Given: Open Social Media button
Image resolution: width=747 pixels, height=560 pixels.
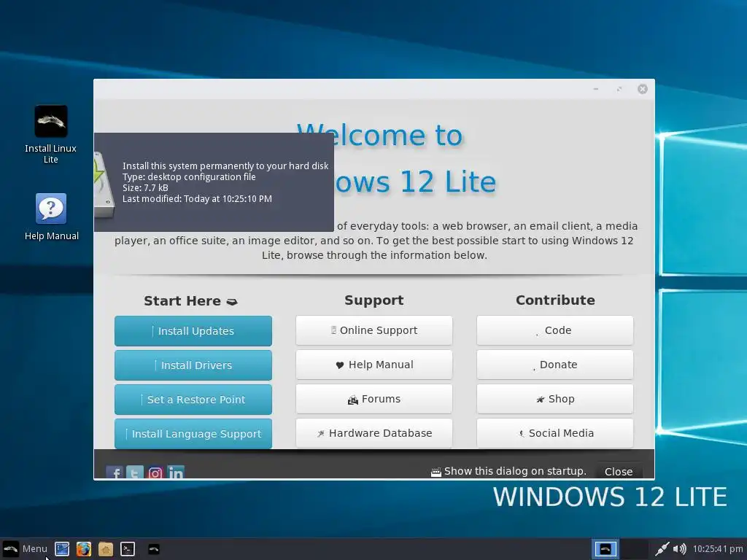Looking at the screenshot, I should [x=555, y=433].
